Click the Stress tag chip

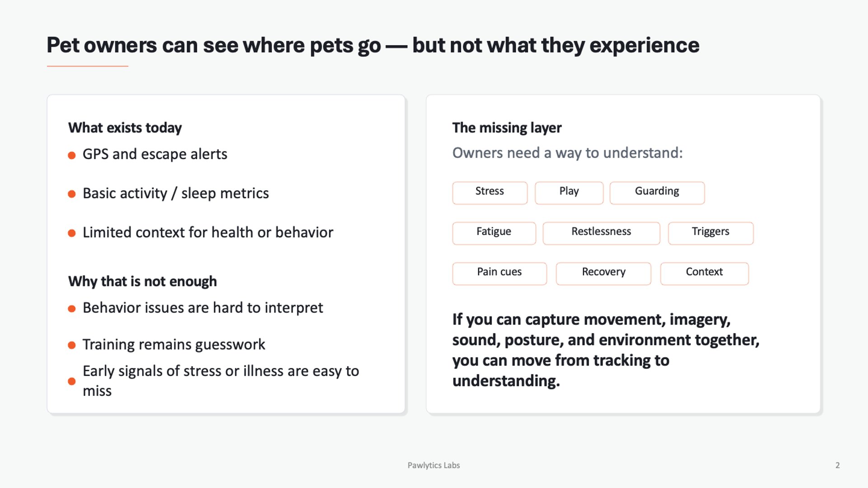(x=490, y=193)
